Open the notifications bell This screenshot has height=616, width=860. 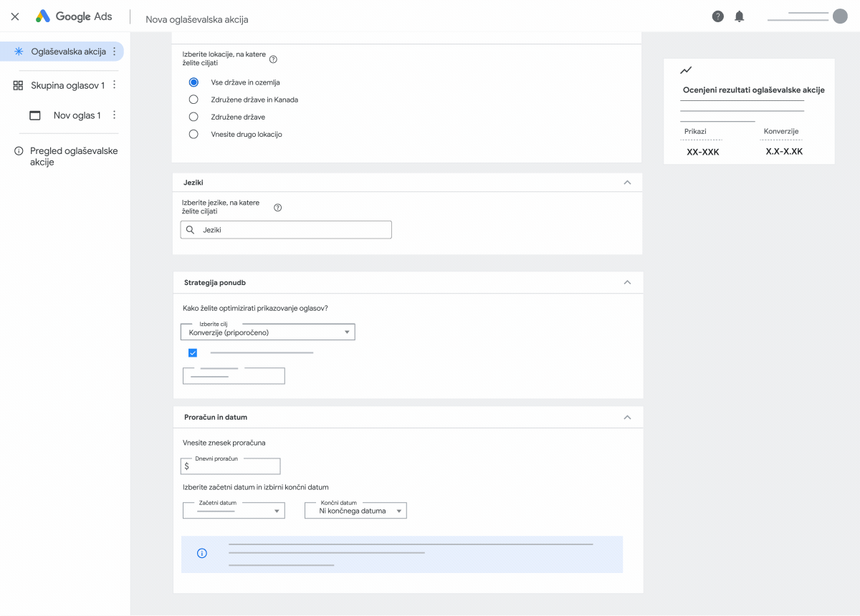740,16
